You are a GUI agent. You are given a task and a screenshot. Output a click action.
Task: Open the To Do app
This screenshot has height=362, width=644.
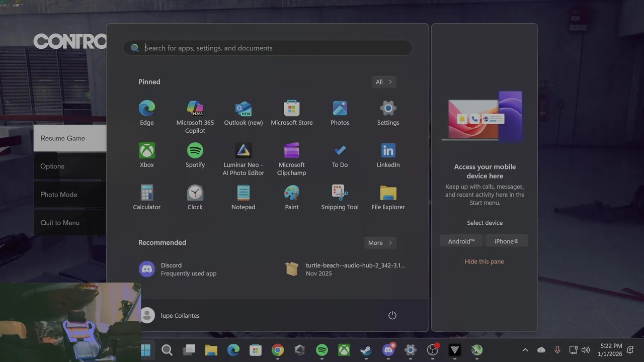pyautogui.click(x=340, y=155)
